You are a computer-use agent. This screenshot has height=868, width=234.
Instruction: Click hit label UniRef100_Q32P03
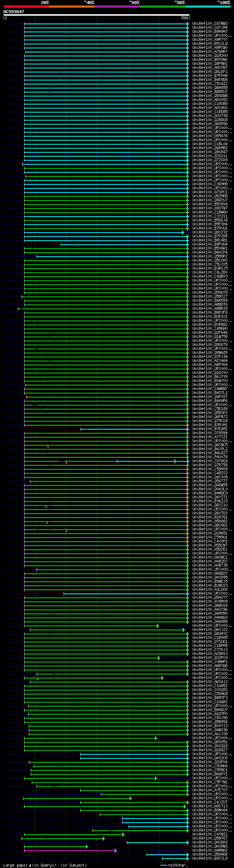[210, 658]
